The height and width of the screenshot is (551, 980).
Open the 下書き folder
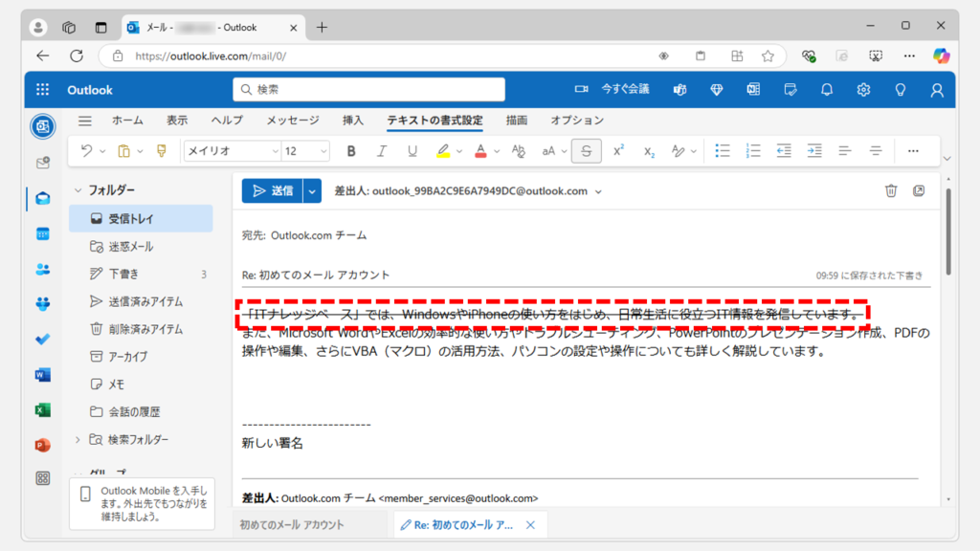pyautogui.click(x=141, y=274)
